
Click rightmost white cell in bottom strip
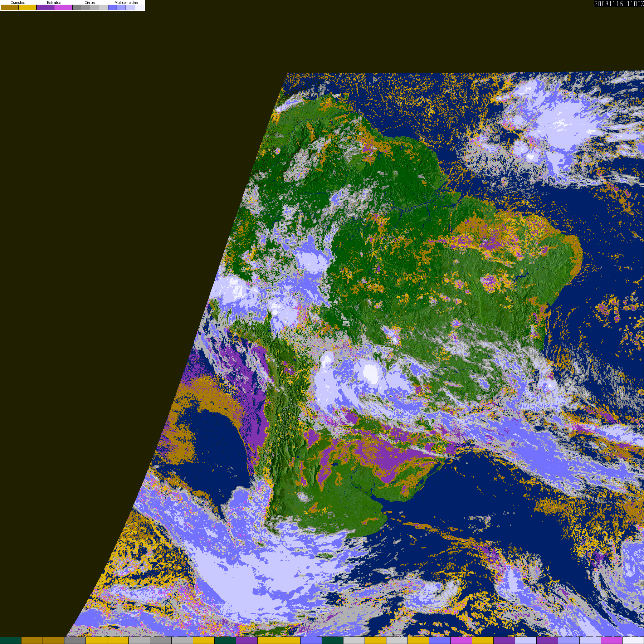633,640
